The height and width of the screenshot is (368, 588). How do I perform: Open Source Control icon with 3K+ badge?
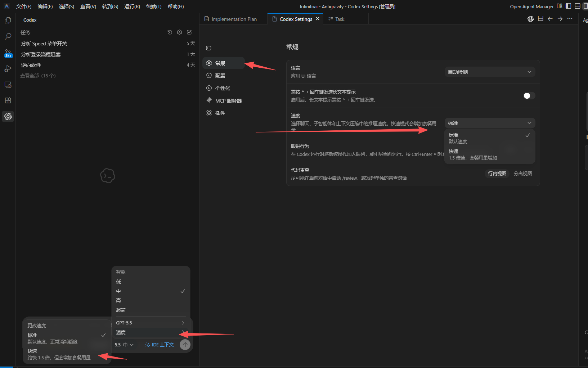coord(8,53)
